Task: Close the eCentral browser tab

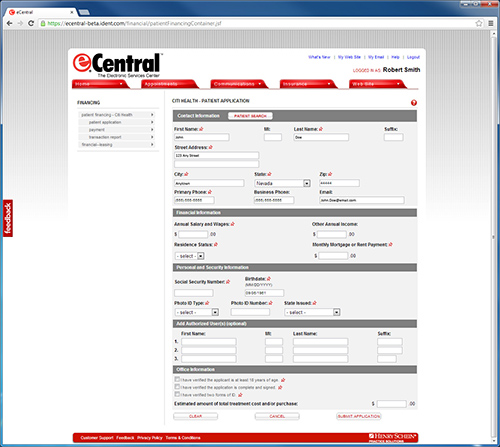Action: pyautogui.click(x=72, y=12)
